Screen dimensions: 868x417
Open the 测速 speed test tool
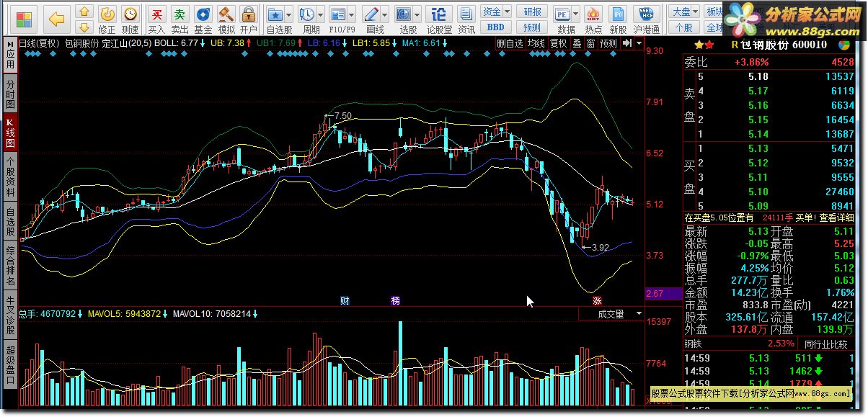[130, 19]
